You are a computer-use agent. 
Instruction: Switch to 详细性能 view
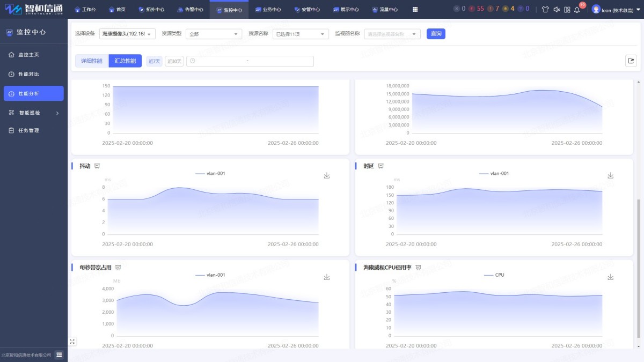[x=92, y=61]
